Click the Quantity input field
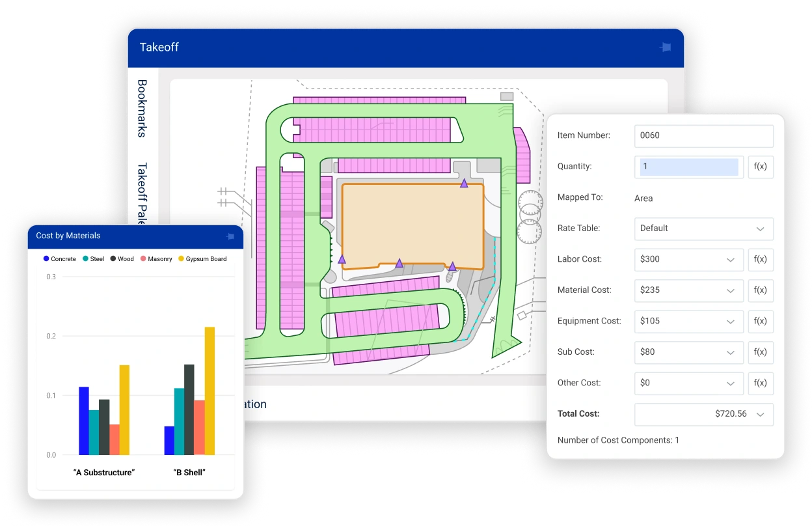Viewport: 812px width, 526px height. point(689,167)
